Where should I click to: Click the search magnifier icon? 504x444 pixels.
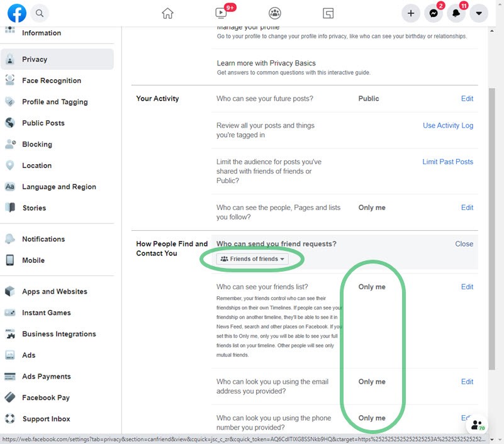tap(40, 13)
